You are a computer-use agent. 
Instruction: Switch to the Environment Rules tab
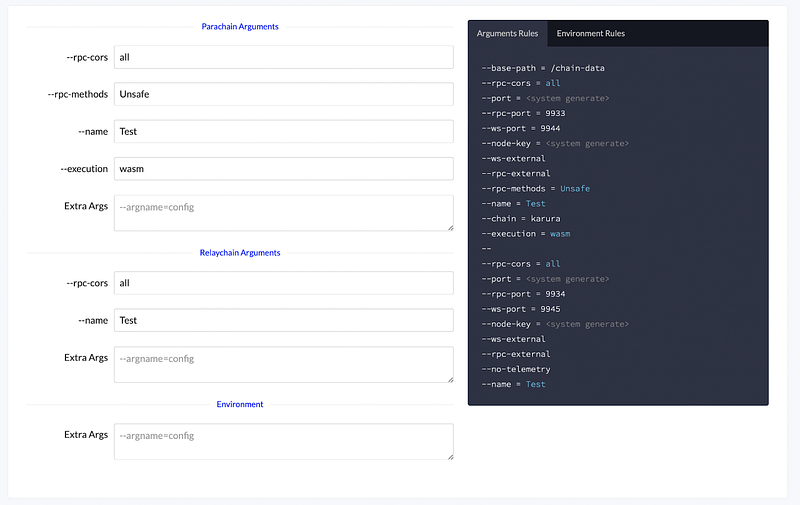pos(591,33)
